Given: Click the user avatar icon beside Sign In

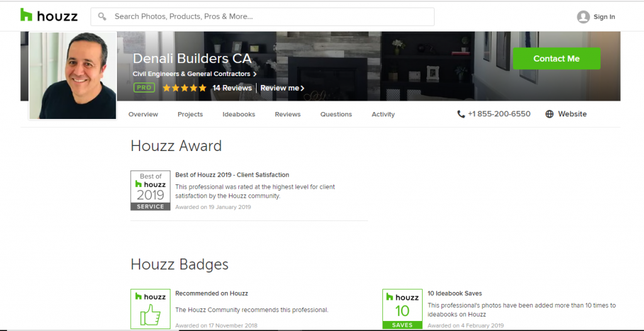Looking at the screenshot, I should coord(583,17).
